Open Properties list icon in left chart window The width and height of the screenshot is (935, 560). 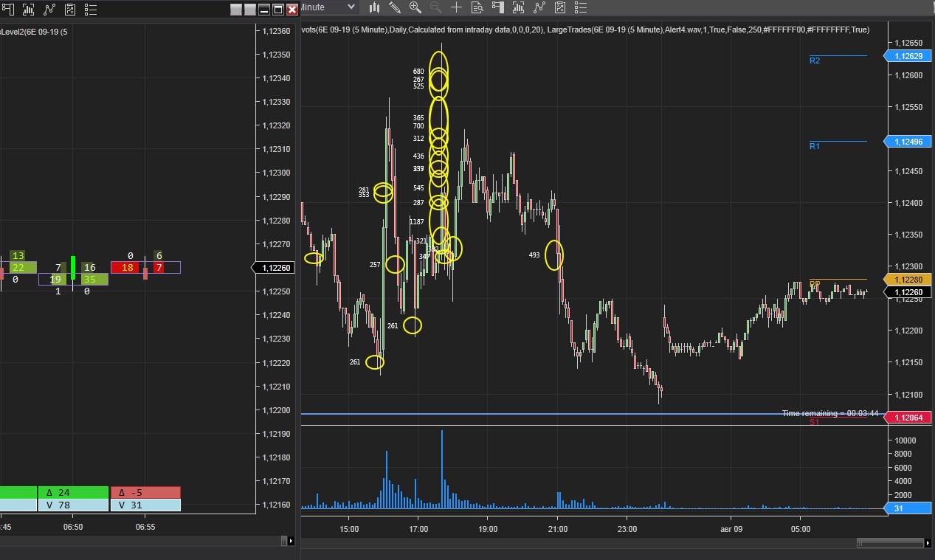[91, 10]
